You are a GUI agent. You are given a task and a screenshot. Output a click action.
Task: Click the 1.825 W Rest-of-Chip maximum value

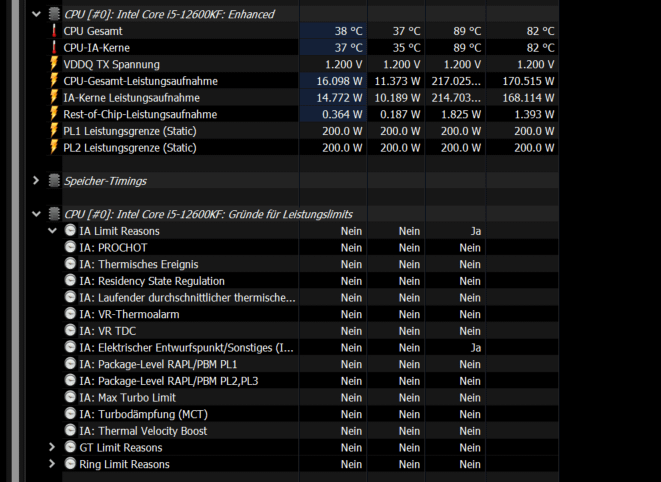pyautogui.click(x=461, y=114)
